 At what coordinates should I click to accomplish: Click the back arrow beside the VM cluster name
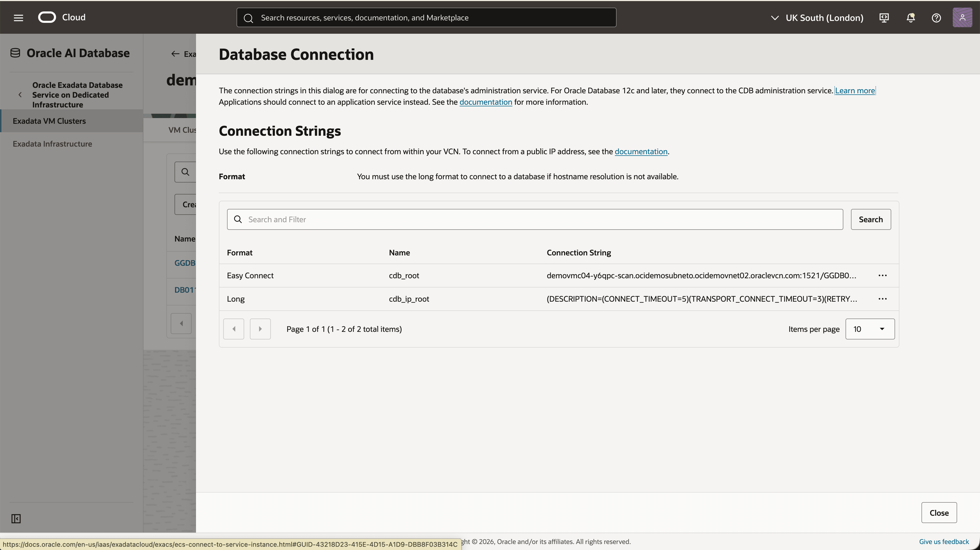175,54
